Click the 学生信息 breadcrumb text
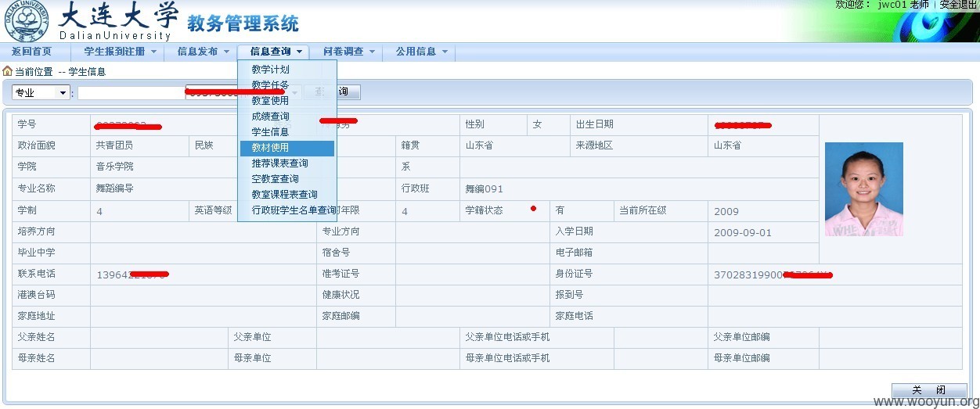Viewport: 980px width, 409px height. 87,72
